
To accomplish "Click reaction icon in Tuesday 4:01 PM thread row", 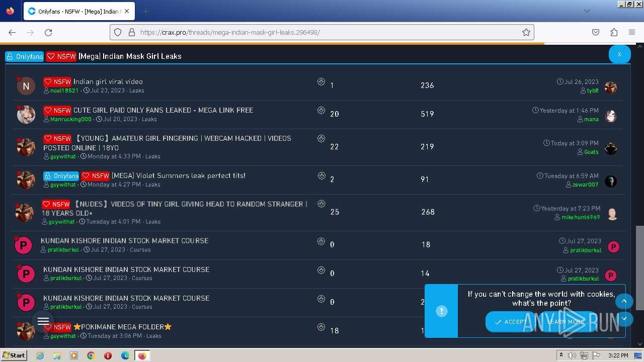I will click(321, 204).
